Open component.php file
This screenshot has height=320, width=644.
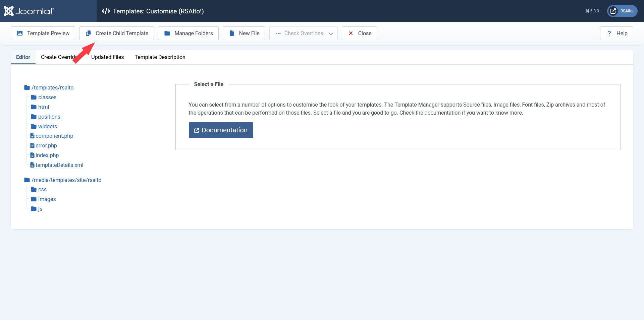tap(54, 136)
